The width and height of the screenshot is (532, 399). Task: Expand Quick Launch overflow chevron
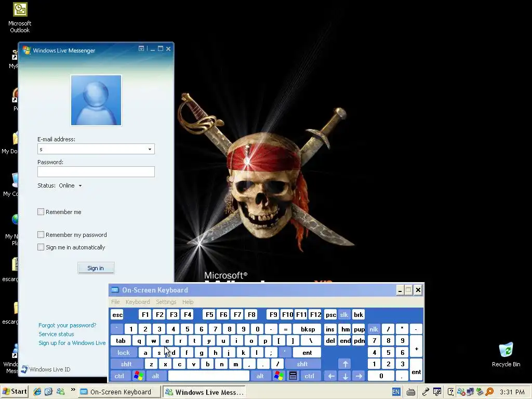coord(73,390)
